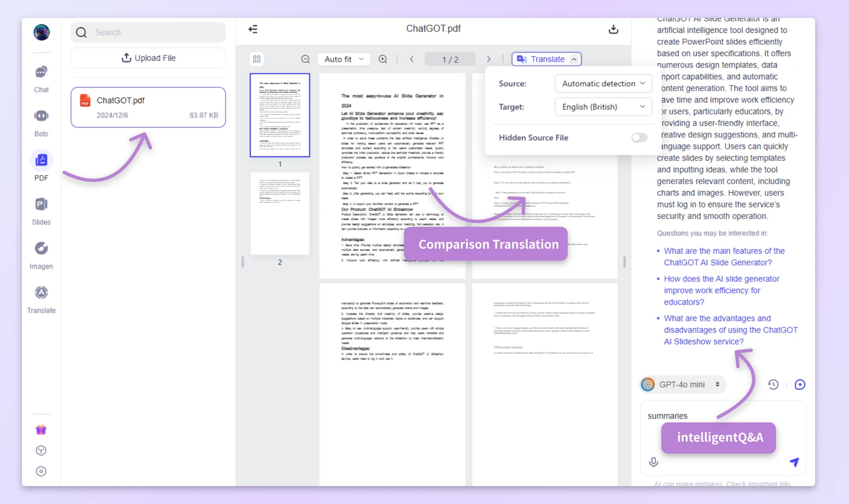Open the Chat section in the sidebar
The width and height of the screenshot is (849, 504).
click(41, 78)
